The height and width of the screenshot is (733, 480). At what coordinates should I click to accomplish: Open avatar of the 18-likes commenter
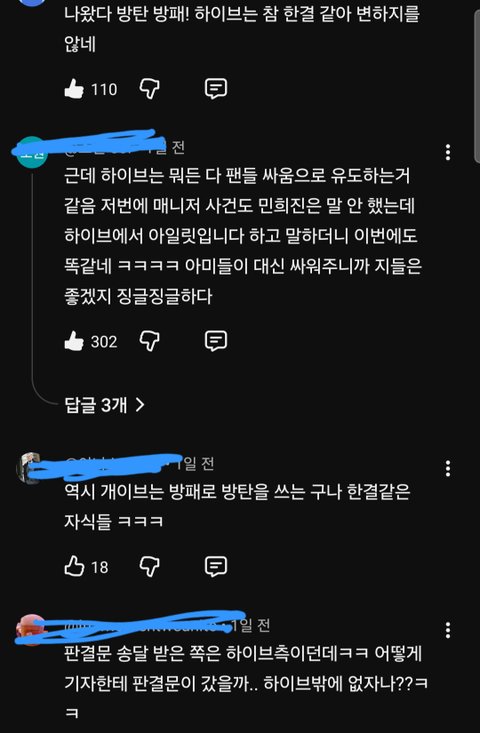pyautogui.click(x=31, y=468)
